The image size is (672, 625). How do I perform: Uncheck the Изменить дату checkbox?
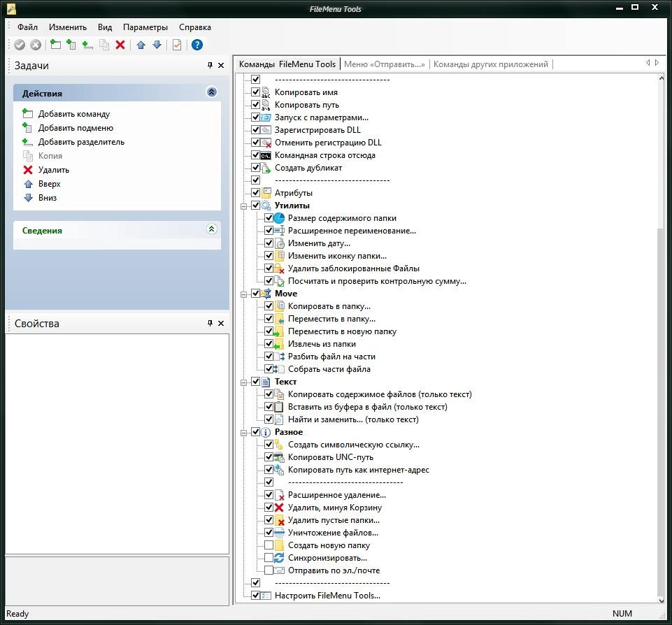269,243
